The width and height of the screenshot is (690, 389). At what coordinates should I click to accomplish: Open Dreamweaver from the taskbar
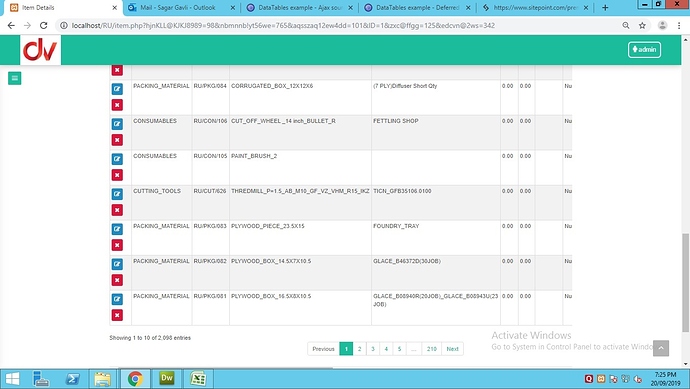point(167,378)
